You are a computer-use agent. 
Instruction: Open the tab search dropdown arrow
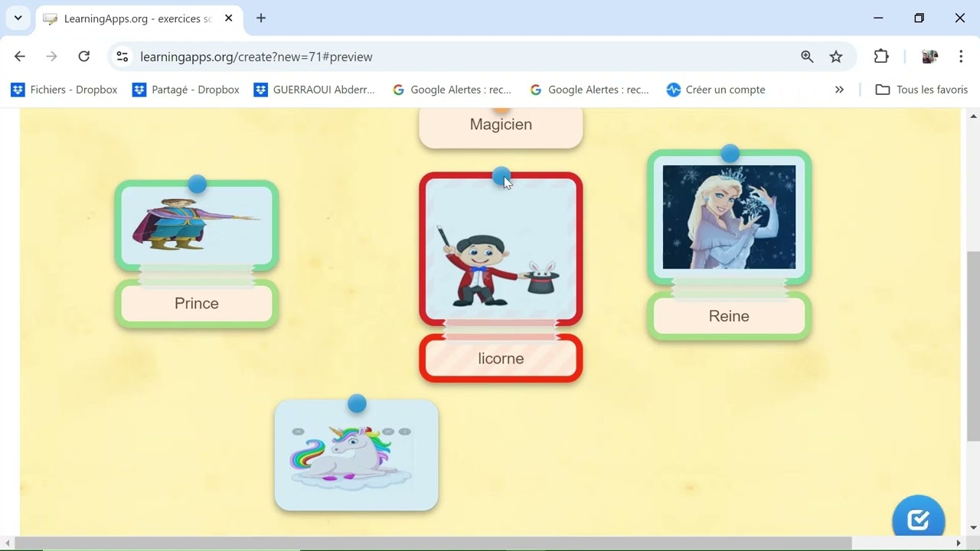click(18, 18)
